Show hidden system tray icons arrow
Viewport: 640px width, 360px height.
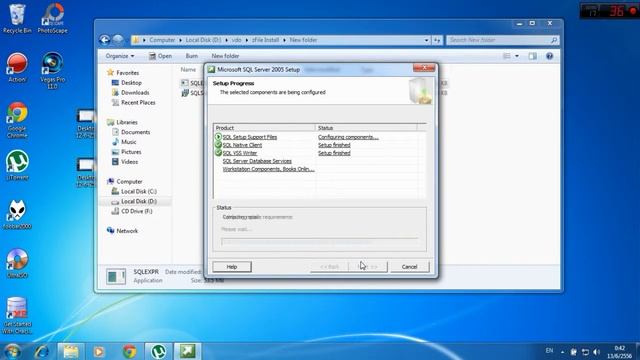pos(562,352)
